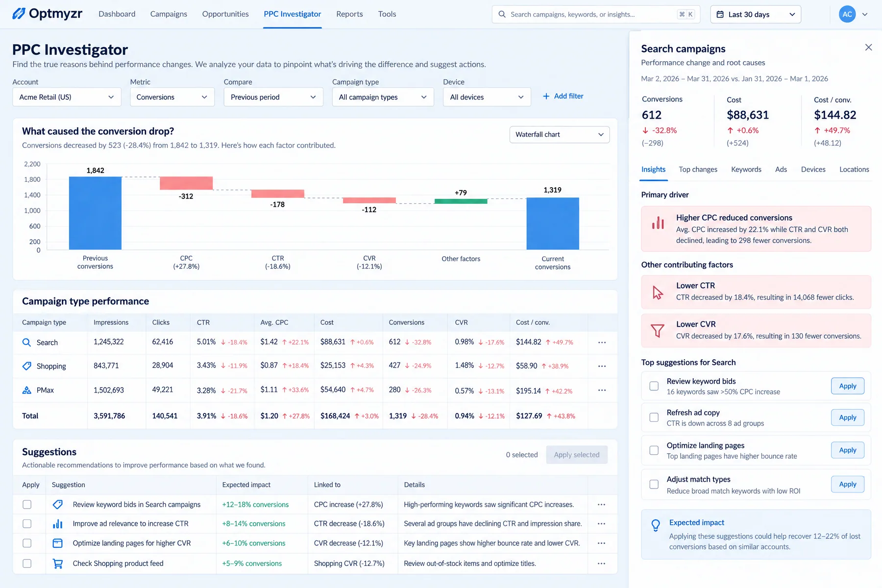Screen dimensions: 882x588
Task: Click the Higher CPC bar chart icon
Action: [x=658, y=223]
